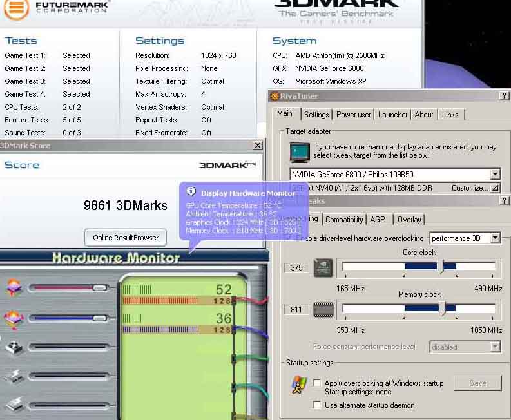The image size is (511, 420).
Task: Click the third sensor icon in Hardware Monitor
Action: [14, 347]
